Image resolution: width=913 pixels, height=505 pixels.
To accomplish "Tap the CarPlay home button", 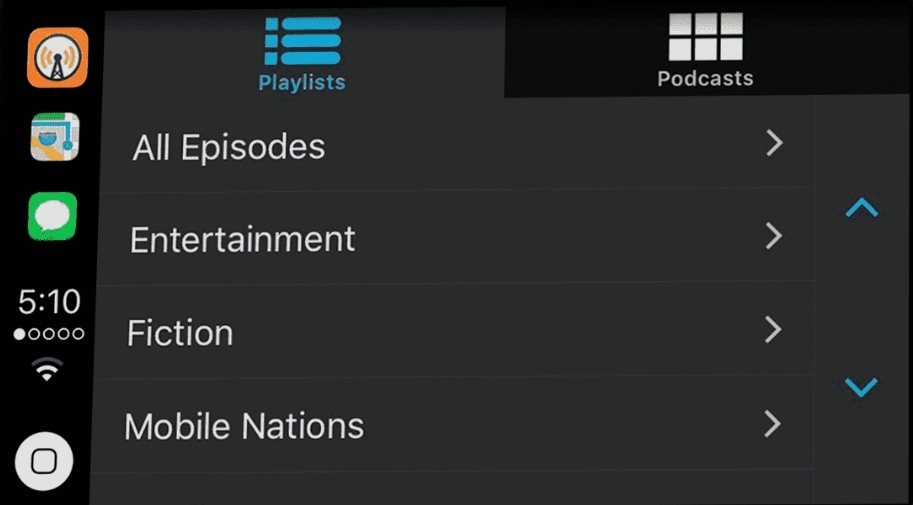I will [x=44, y=461].
